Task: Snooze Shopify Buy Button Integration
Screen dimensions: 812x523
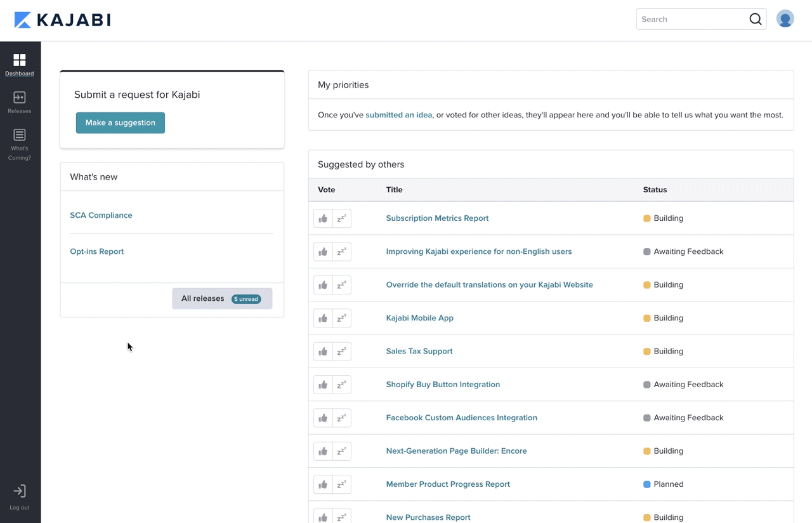Action: [342, 385]
